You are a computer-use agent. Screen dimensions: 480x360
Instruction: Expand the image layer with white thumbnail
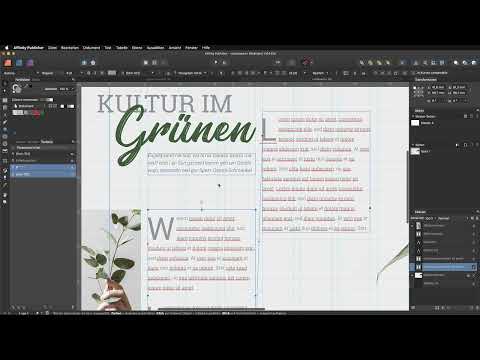click(x=413, y=275)
